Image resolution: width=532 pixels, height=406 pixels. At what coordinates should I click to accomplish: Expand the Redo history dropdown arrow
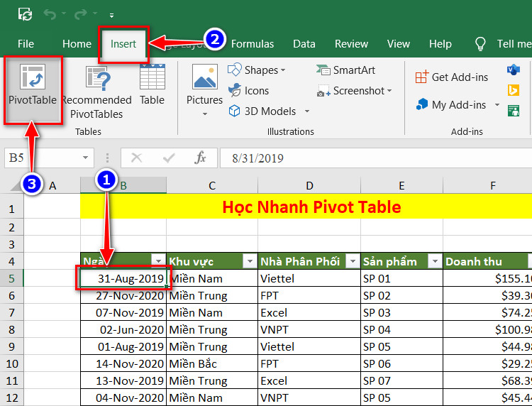pos(95,14)
